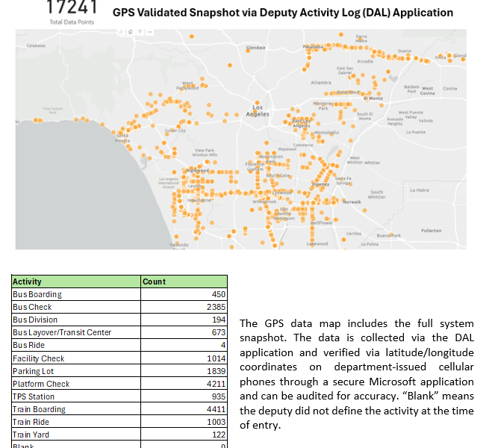Click the 17241 Total Data Points card

coord(71,13)
